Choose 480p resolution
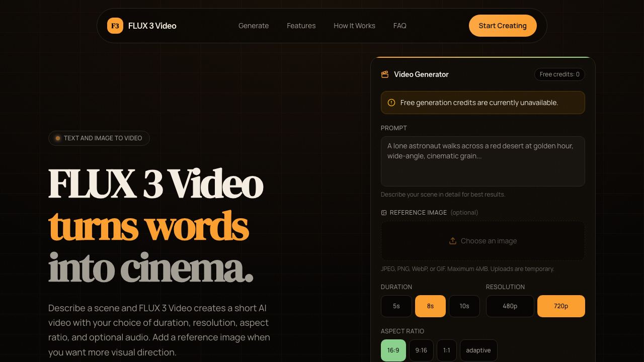Viewport: 644px width, 362px height. pos(510,306)
